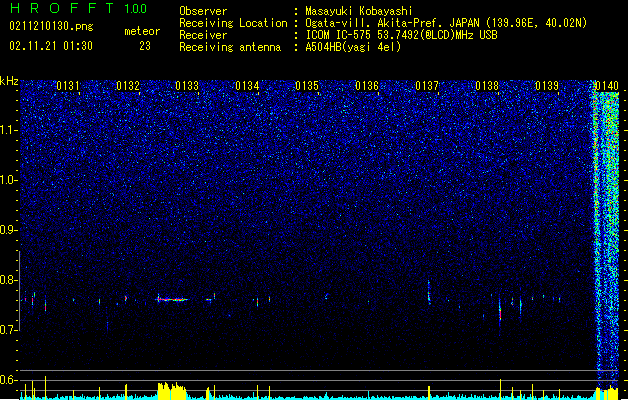The image size is (629, 400).
Task: Click the A504HB(yagi 4el) antenna text
Action: pyautogui.click(x=353, y=47)
